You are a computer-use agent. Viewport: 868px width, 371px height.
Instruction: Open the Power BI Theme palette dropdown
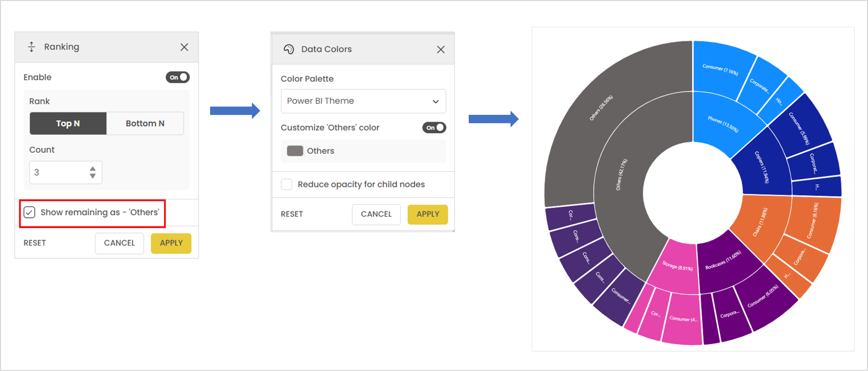coord(363,101)
